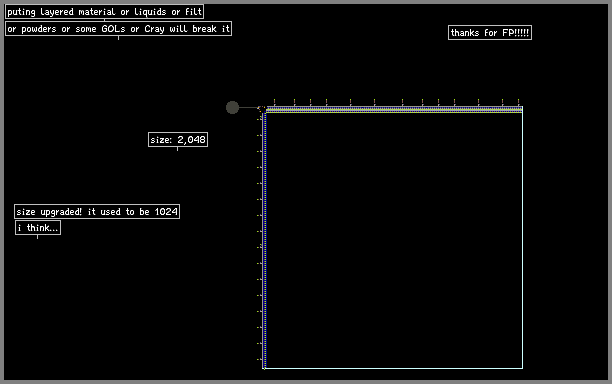Click the 'puting layered material or liquids' sign

pos(105,12)
